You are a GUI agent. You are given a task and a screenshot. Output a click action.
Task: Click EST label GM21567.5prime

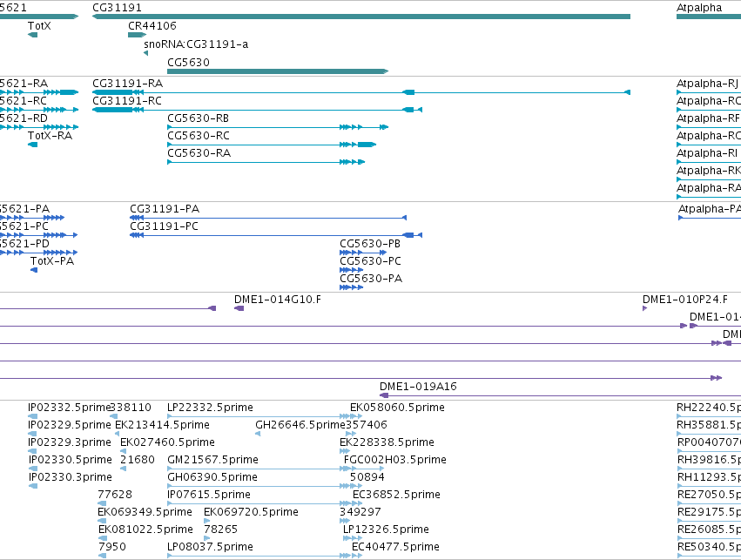coord(212,460)
